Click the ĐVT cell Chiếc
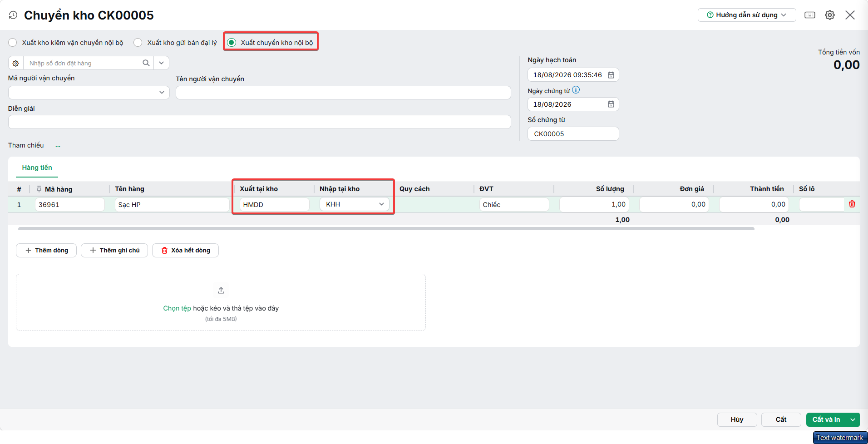 (x=514, y=205)
